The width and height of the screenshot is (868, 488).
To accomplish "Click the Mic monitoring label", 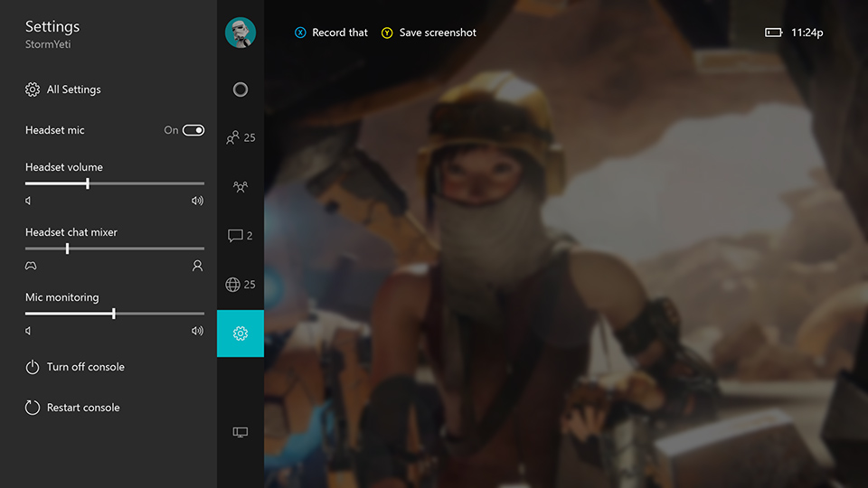I will click(x=62, y=297).
